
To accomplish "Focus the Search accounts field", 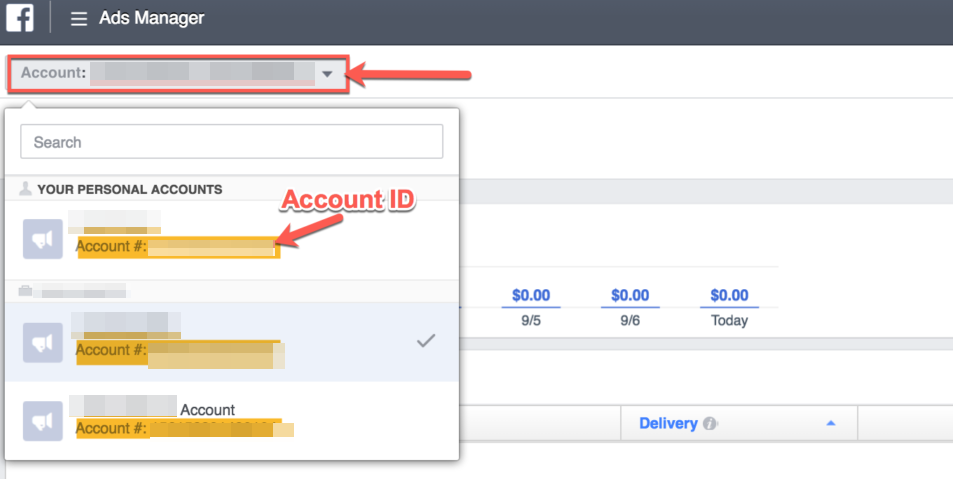I will 232,142.
